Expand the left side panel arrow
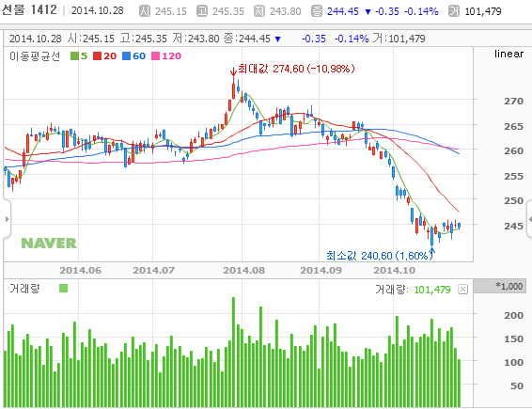Viewport: 532px width, 409px height. click(x=7, y=219)
